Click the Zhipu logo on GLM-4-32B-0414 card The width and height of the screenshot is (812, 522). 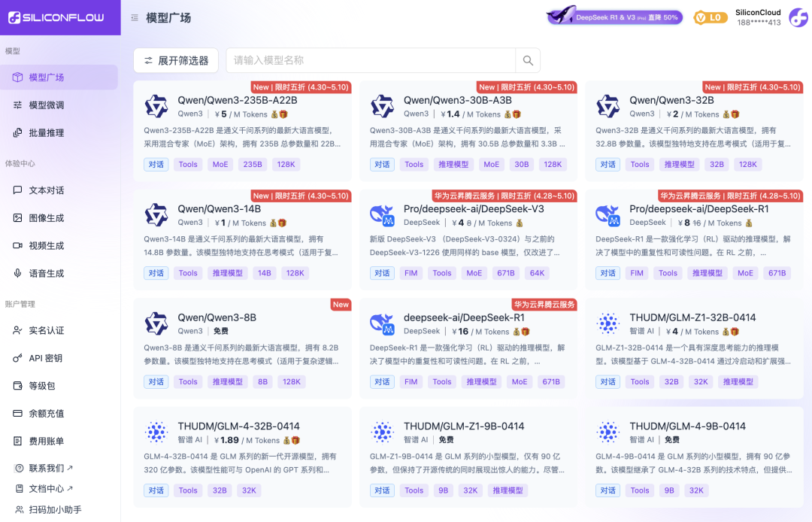[x=156, y=432]
